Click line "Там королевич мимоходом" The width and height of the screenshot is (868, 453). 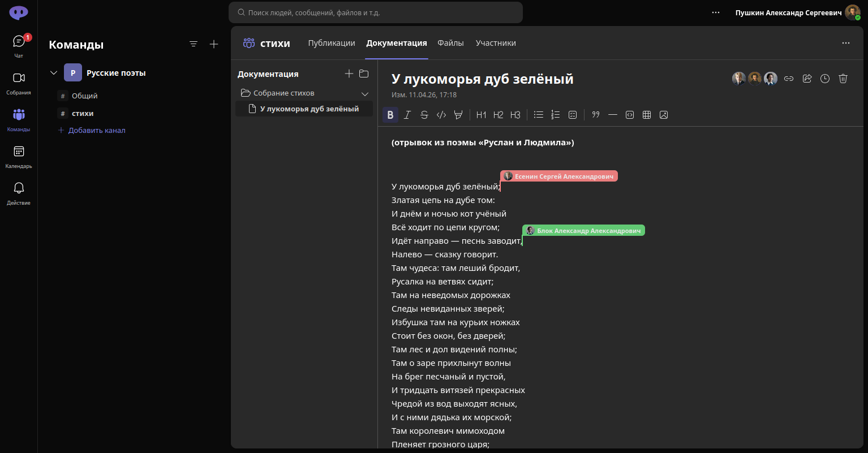pyautogui.click(x=448, y=431)
